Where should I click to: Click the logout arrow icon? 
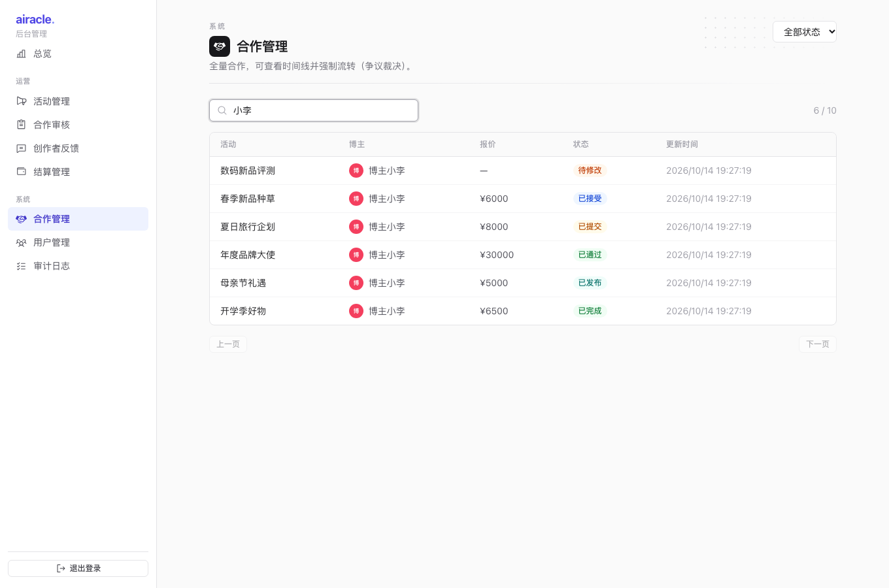coord(61,568)
